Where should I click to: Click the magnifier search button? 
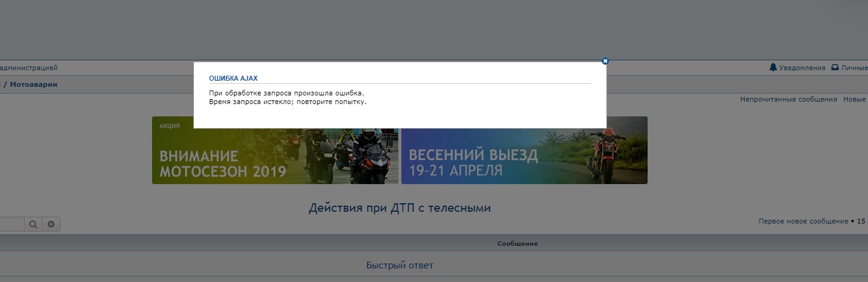pos(33,225)
